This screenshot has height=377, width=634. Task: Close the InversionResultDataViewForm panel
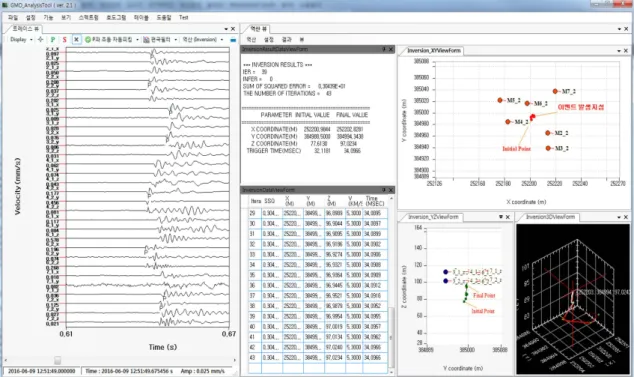pyautogui.click(x=391, y=49)
